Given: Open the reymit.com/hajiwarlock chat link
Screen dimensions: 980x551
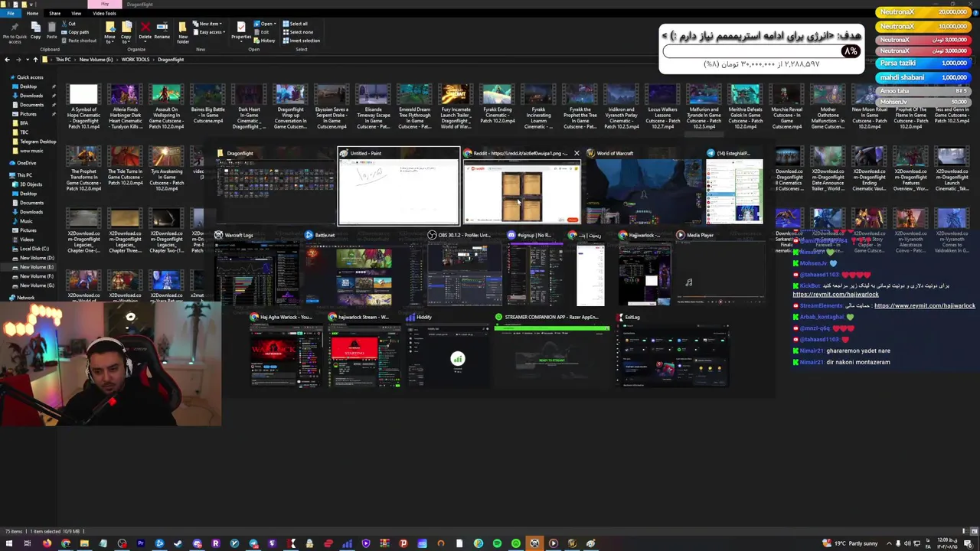Looking at the screenshot, I should coord(835,294).
